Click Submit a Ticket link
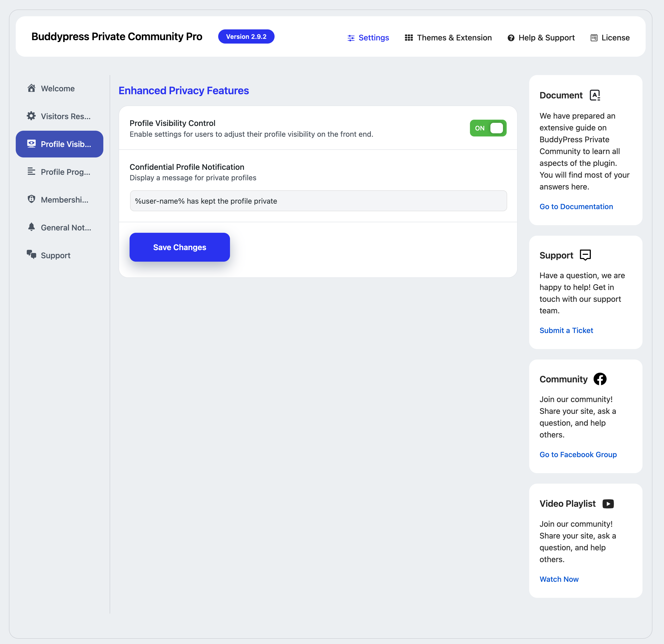Viewport: 664px width, 644px height. (566, 330)
